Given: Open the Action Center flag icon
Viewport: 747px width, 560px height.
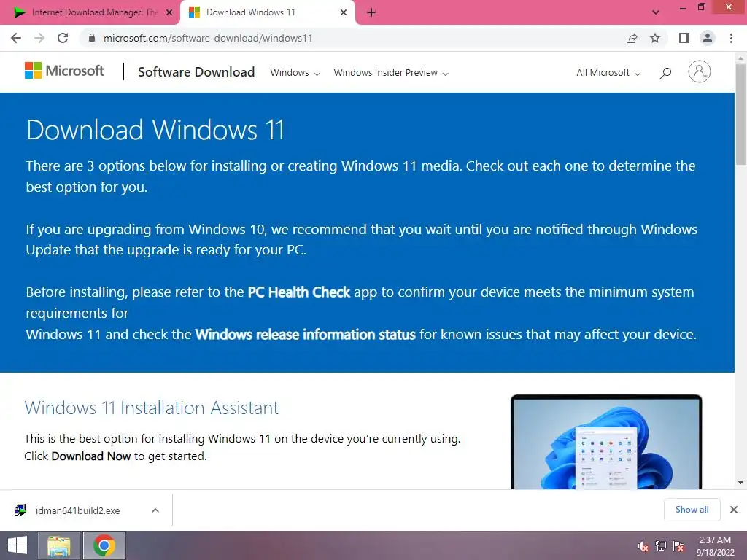Looking at the screenshot, I should pyautogui.click(x=678, y=546).
